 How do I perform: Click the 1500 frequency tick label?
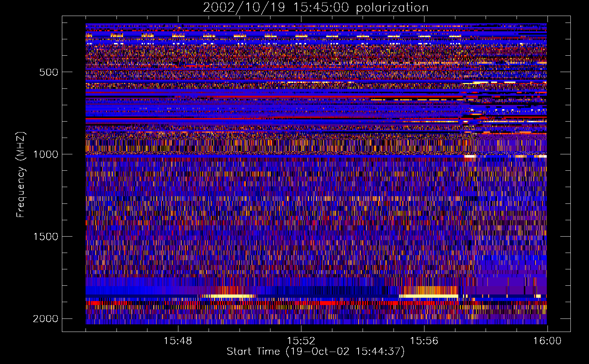coord(46,237)
